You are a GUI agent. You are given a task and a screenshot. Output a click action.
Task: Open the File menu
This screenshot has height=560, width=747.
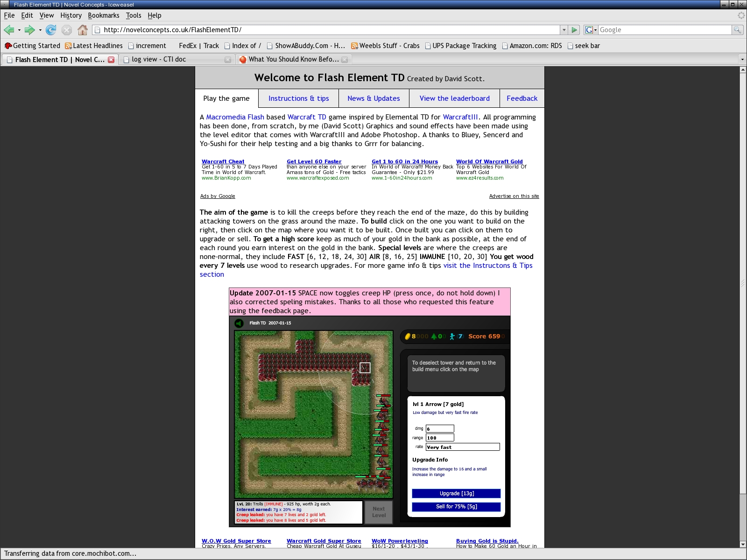coord(9,15)
